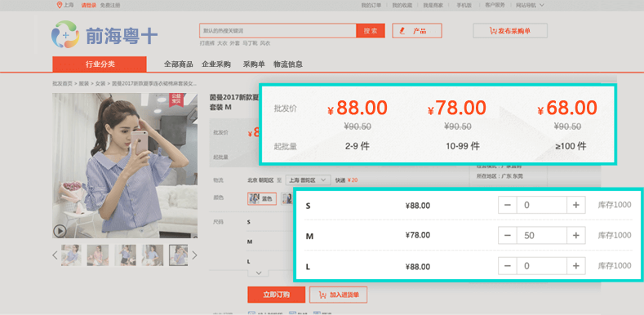Image resolution: width=644 pixels, height=315 pixels.
Task: Select the third product thumbnail
Action: (x=125, y=255)
